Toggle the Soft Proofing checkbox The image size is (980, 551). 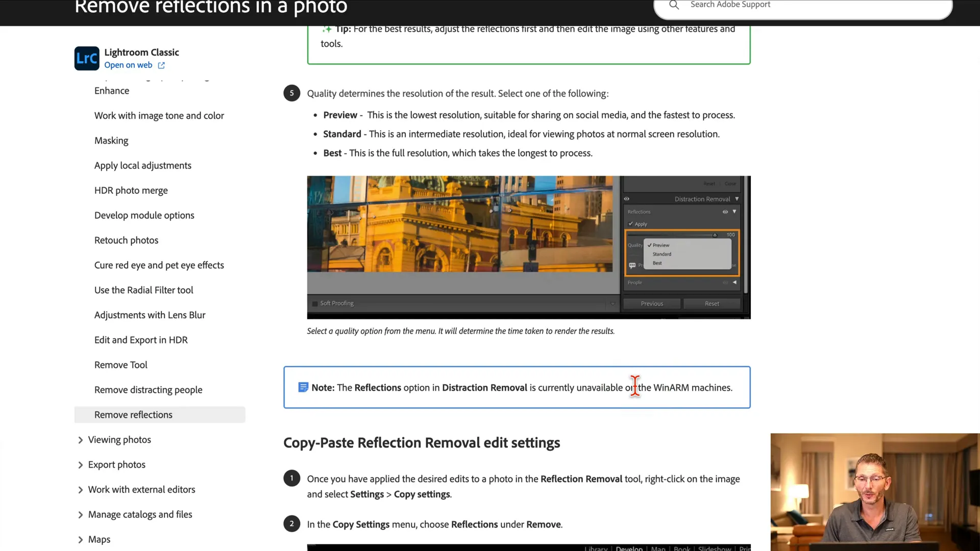pos(315,304)
